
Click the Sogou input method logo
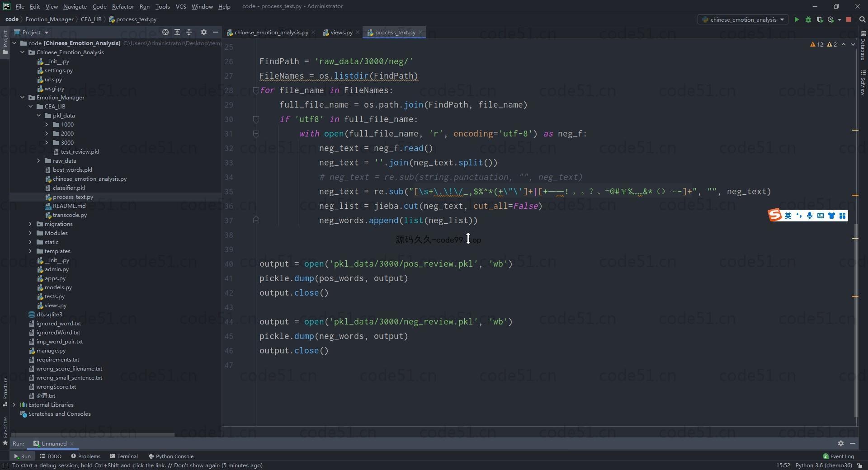point(775,215)
